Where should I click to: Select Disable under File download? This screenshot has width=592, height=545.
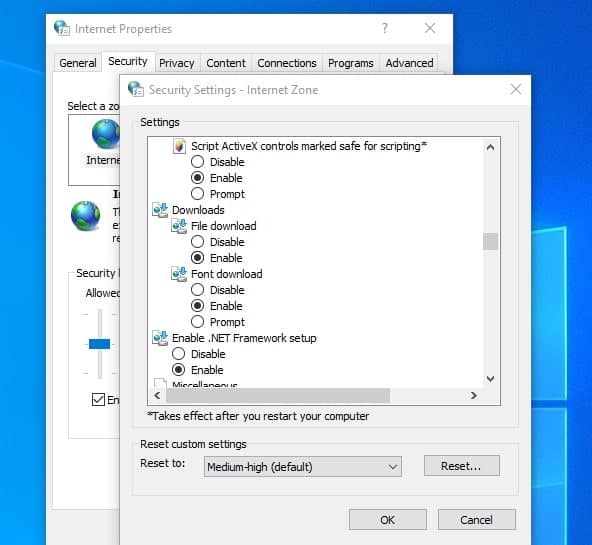click(197, 242)
